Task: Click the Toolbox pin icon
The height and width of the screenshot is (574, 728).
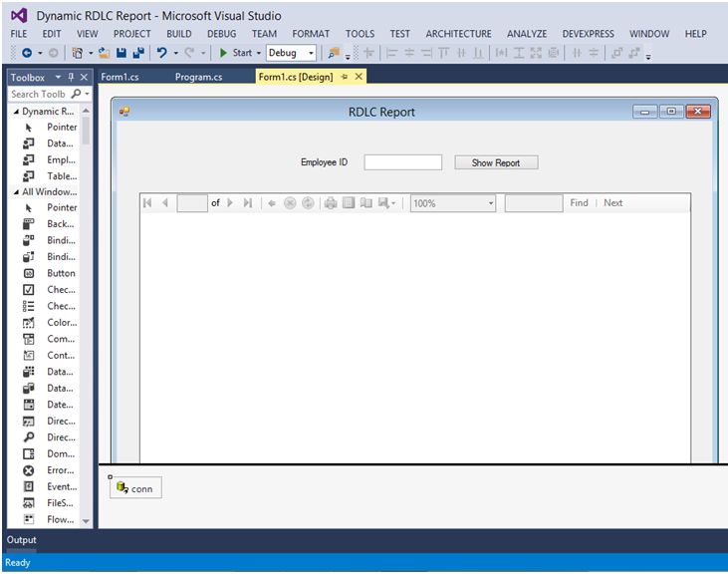Action: coord(71,77)
